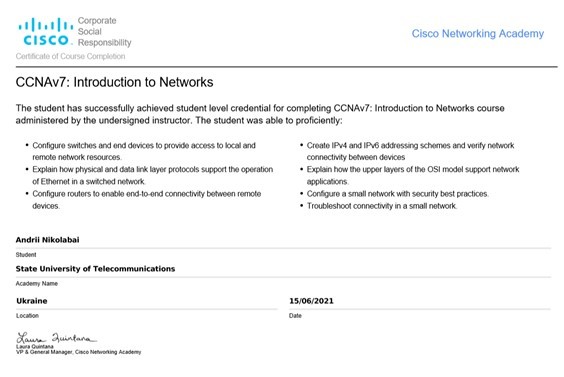Viewport: 564px width, 377px height.
Task: Click the Cisco logo icon
Action: (x=46, y=32)
